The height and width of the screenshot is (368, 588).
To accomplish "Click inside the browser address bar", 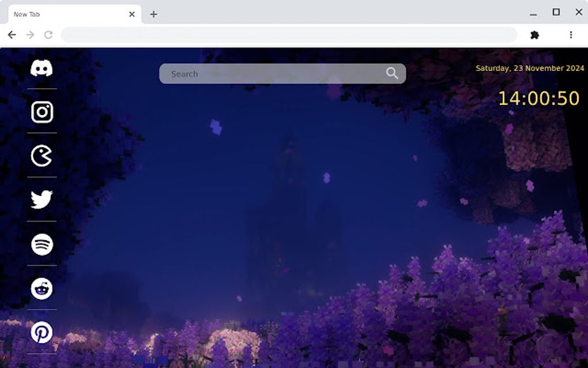I will click(288, 35).
